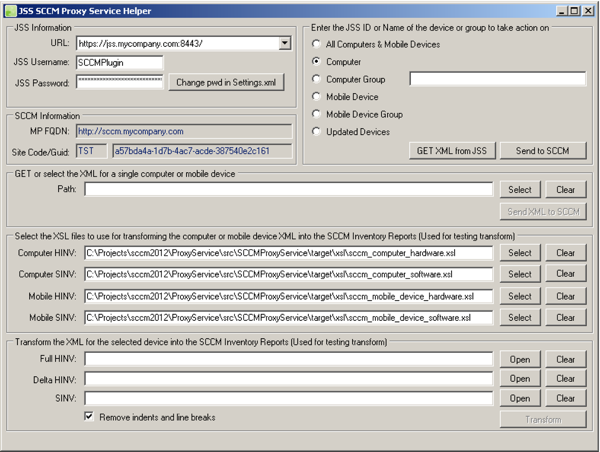Click the Computer SINV path field
600x452 pixels.
(289, 274)
